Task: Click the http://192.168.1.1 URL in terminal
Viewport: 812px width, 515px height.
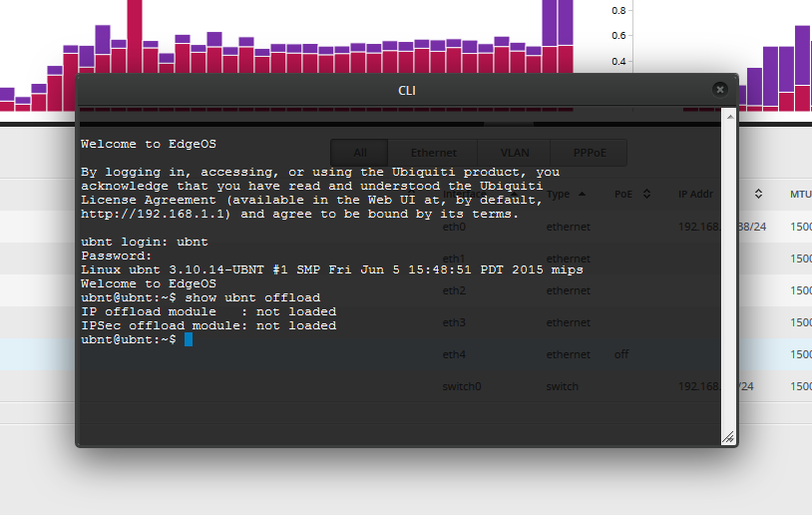Action: [156, 214]
